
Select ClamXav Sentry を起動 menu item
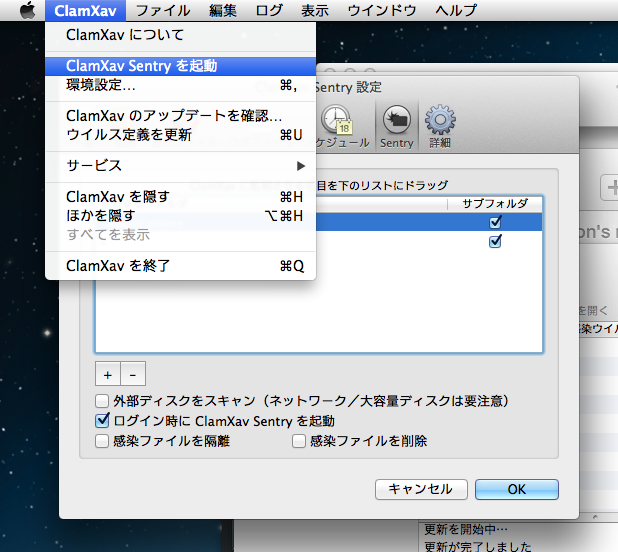181,66
